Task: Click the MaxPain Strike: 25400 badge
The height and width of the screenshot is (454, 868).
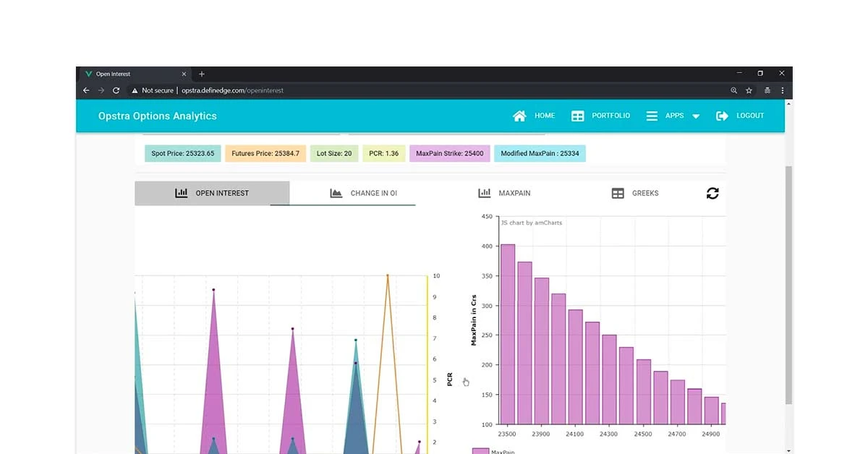Action: tap(449, 153)
